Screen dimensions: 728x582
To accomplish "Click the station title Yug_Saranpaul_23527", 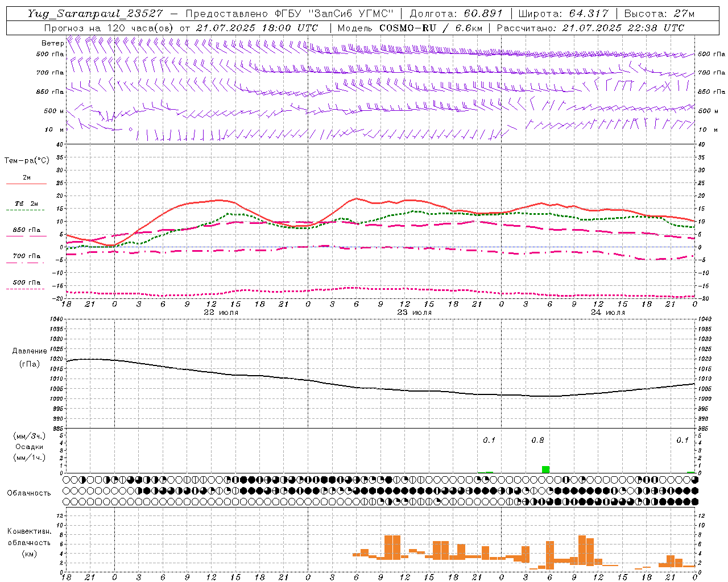I will pos(94,14).
